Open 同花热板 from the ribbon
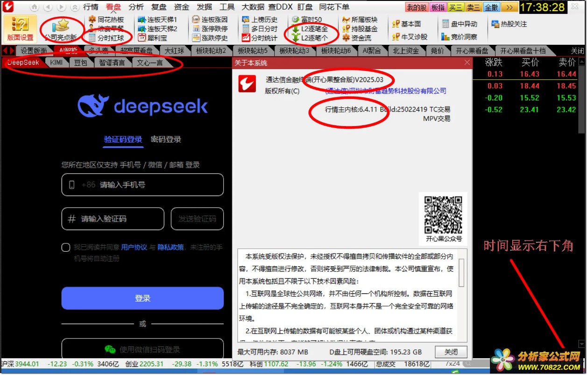This screenshot has height=375, width=588. click(x=106, y=20)
